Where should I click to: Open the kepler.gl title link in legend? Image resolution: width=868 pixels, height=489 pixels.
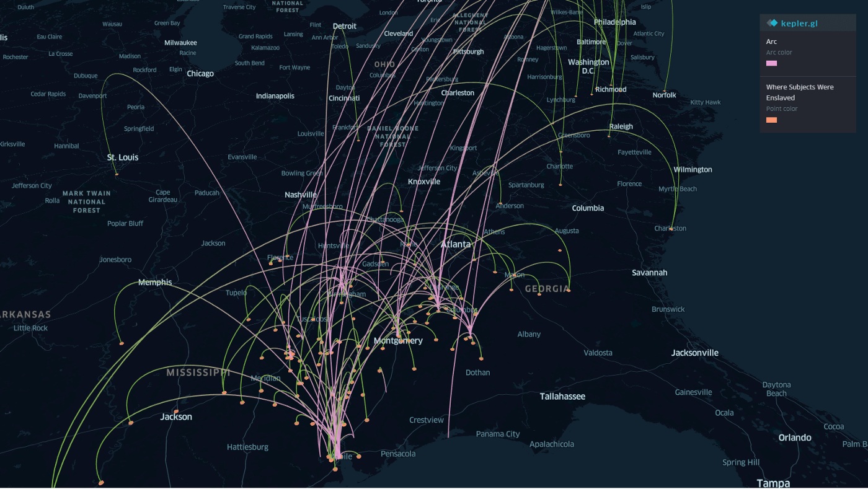799,23
